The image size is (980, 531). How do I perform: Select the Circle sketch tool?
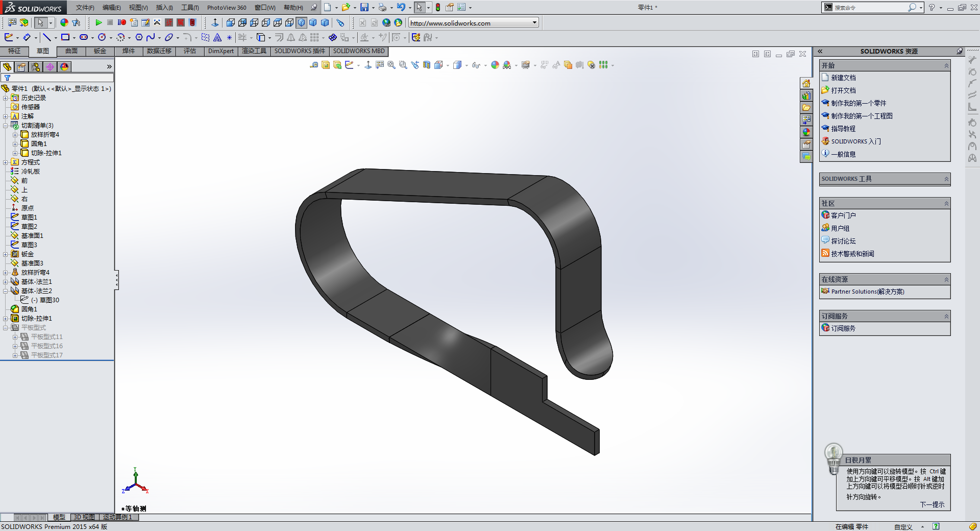102,37
